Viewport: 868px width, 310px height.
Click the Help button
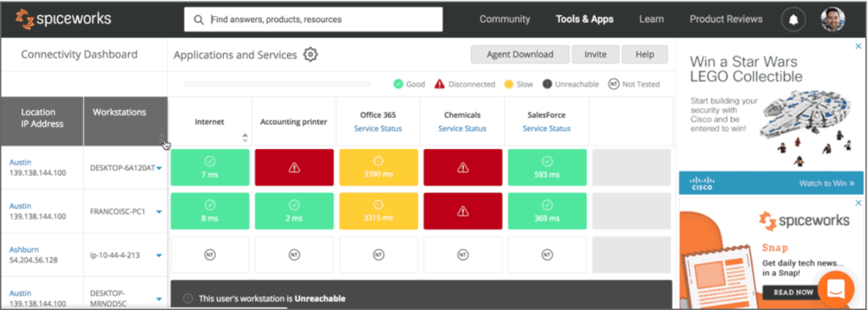point(644,54)
